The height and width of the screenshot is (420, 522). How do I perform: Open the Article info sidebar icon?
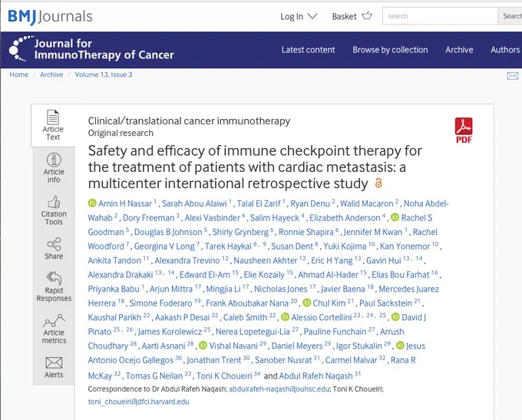(54, 160)
